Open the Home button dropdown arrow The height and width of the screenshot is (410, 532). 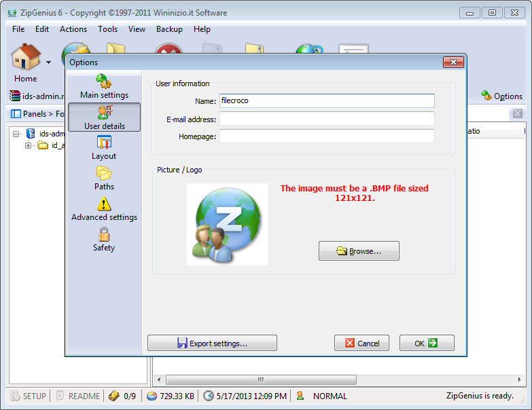tap(48, 62)
